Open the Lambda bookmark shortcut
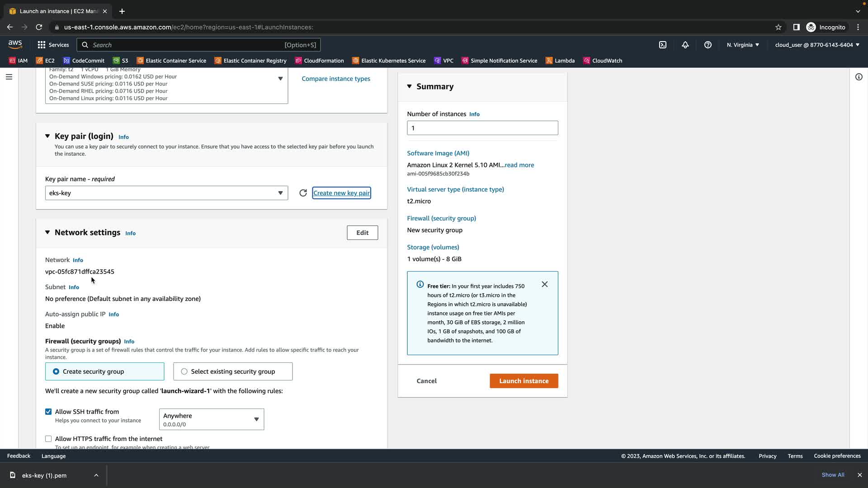Viewport: 868px width, 488px height. tap(560, 61)
